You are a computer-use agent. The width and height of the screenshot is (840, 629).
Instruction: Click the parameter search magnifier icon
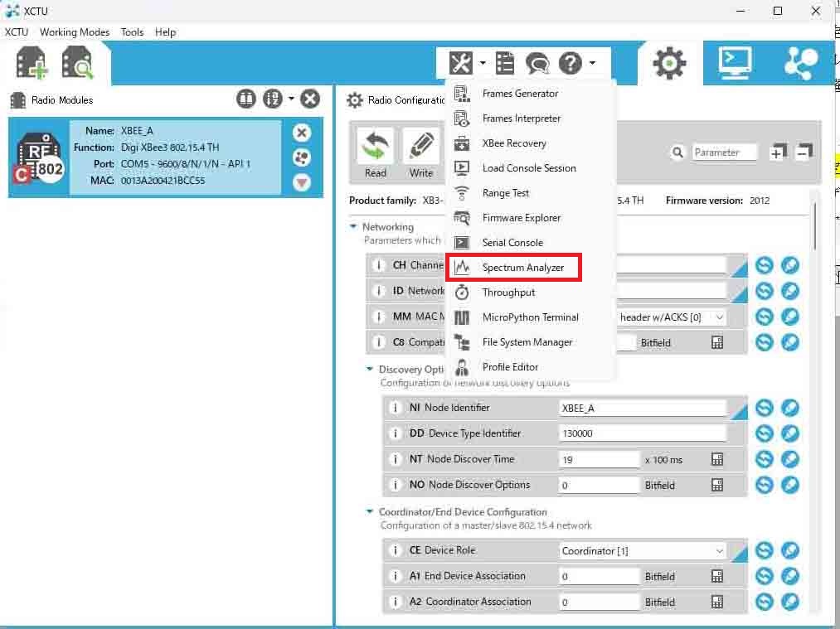[x=677, y=152]
